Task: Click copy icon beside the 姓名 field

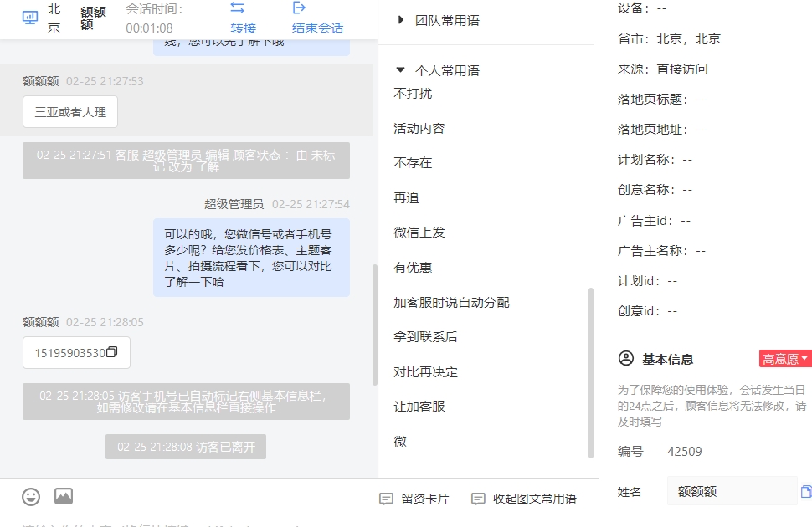Action: pyautogui.click(x=806, y=491)
